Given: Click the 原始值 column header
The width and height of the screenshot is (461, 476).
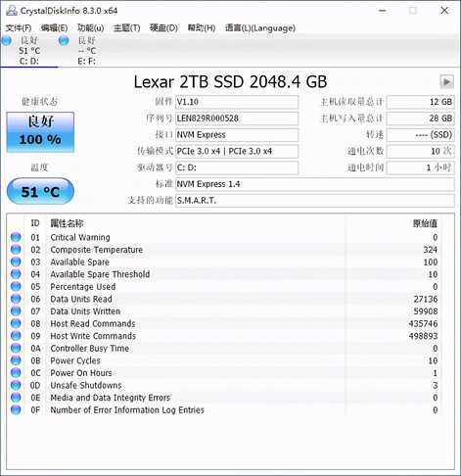Looking at the screenshot, I should pyautogui.click(x=425, y=223).
